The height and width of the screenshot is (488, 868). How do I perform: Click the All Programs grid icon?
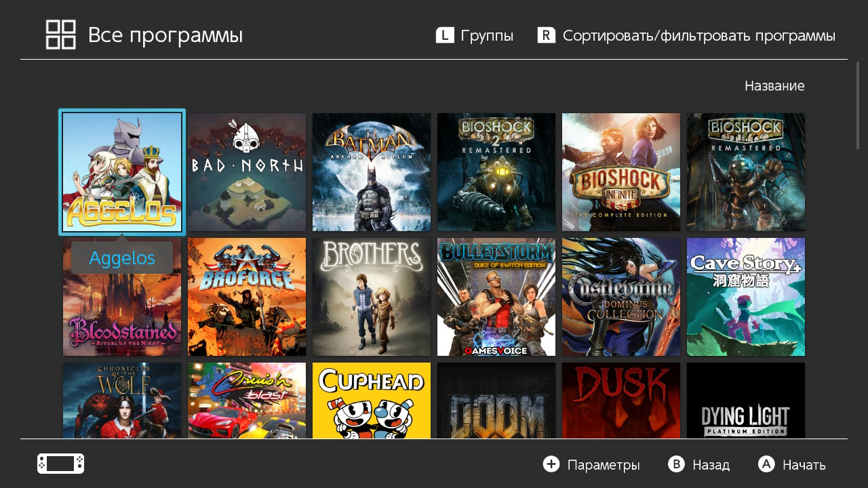[61, 35]
